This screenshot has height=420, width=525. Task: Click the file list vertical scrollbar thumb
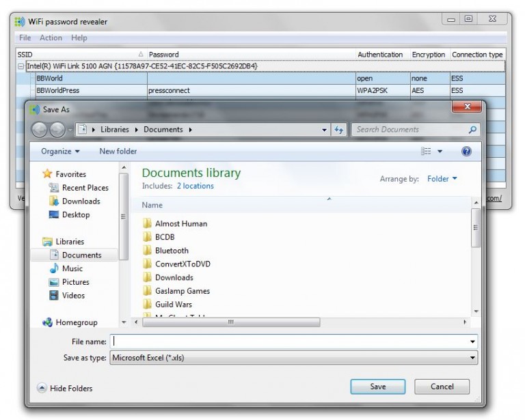pyautogui.click(x=476, y=227)
